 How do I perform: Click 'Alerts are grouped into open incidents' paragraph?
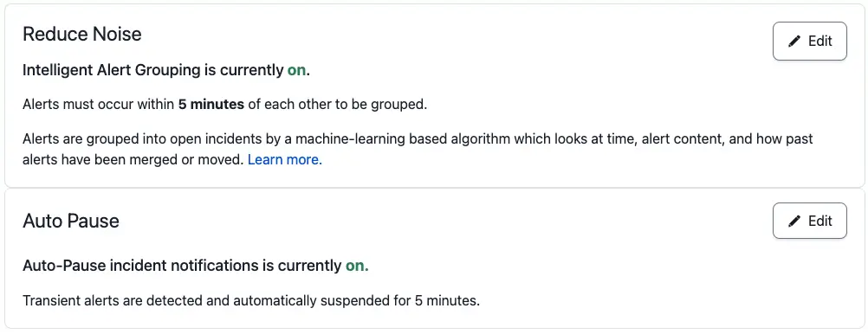click(418, 150)
